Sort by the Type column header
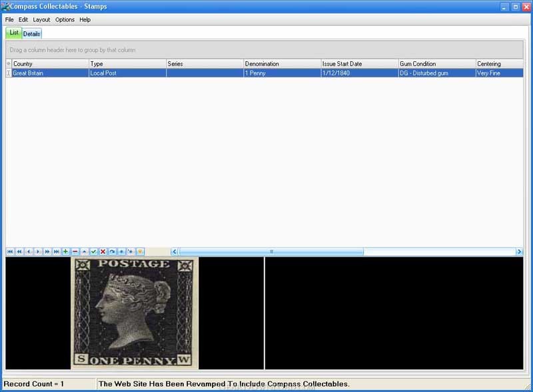533x392 pixels. pyautogui.click(x=127, y=64)
